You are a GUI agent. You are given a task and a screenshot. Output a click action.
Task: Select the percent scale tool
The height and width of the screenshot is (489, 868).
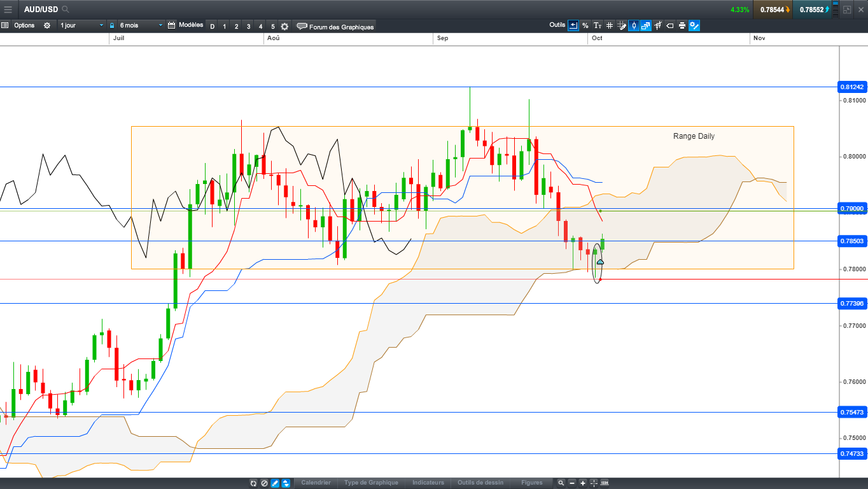coord(585,25)
